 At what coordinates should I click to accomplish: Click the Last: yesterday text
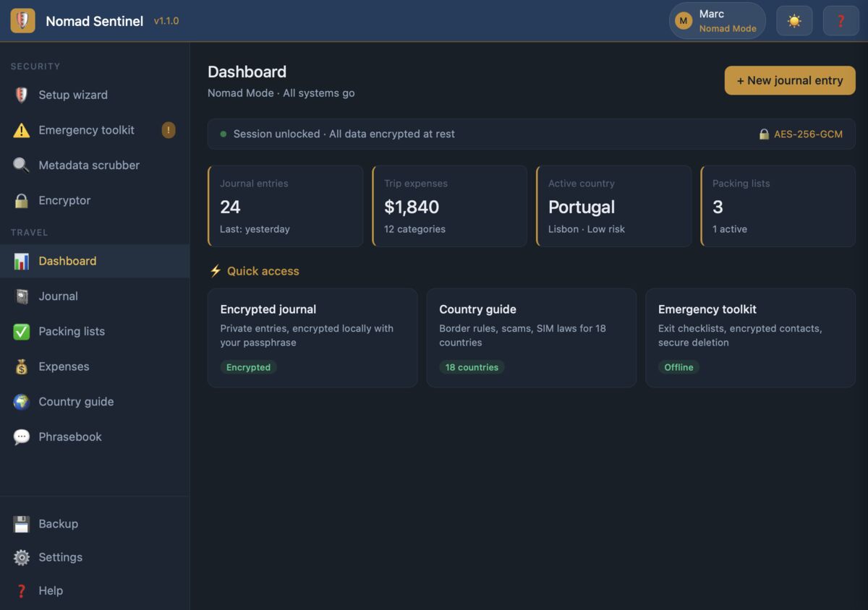click(255, 229)
